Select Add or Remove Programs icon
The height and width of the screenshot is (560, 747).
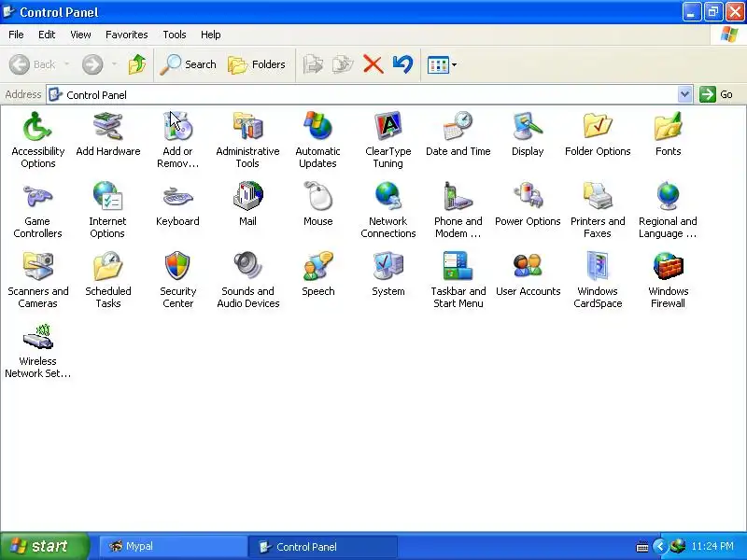[177, 127]
